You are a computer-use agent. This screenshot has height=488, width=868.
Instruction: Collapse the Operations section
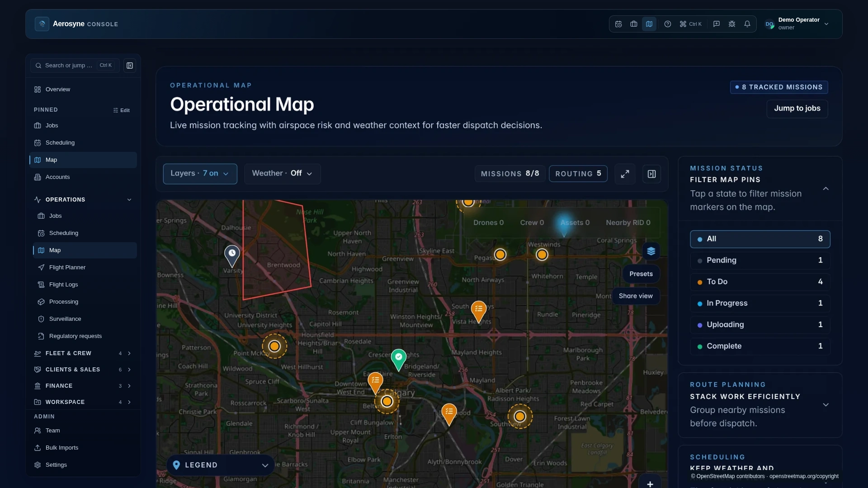pos(83,200)
